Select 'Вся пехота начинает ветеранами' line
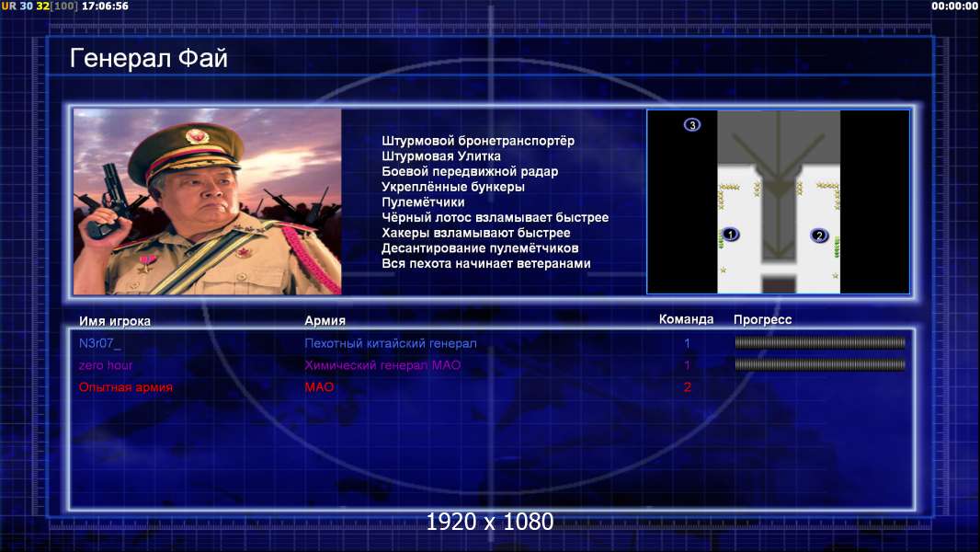 click(x=486, y=263)
